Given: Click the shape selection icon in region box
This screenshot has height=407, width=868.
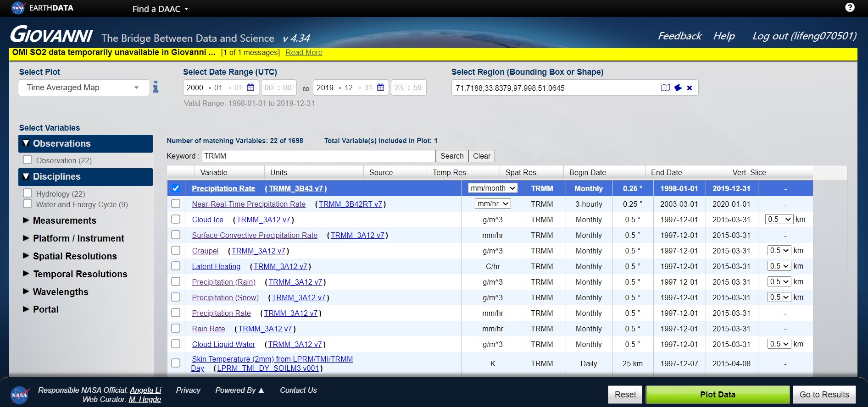Looking at the screenshot, I should [x=678, y=88].
